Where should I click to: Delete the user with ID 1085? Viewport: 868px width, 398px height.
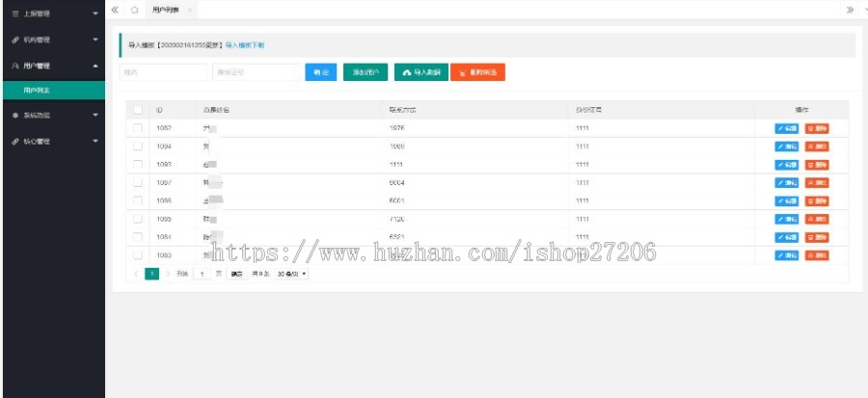click(817, 219)
